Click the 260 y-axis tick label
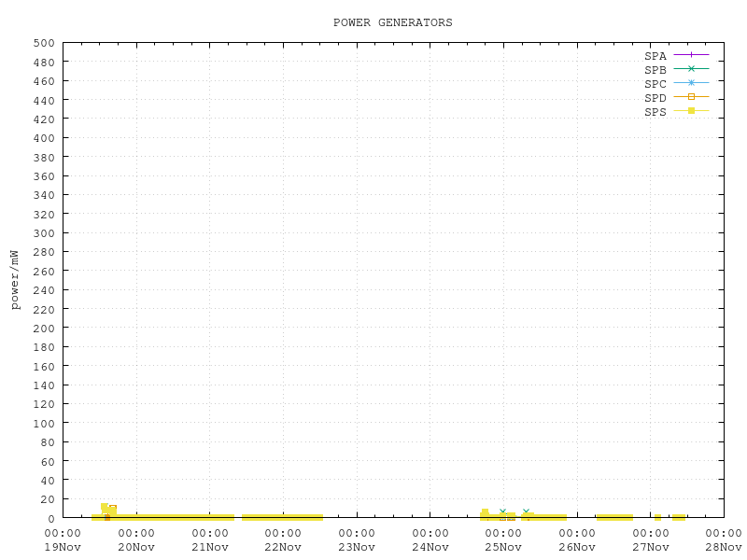 (x=43, y=271)
